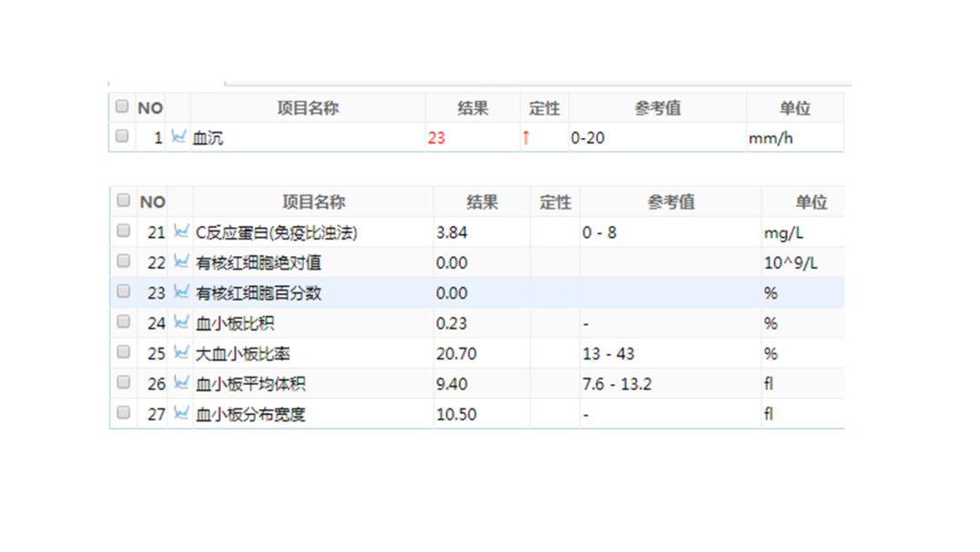Click the 参考值 header in the second table
This screenshot has height=552, width=980.
(x=671, y=202)
